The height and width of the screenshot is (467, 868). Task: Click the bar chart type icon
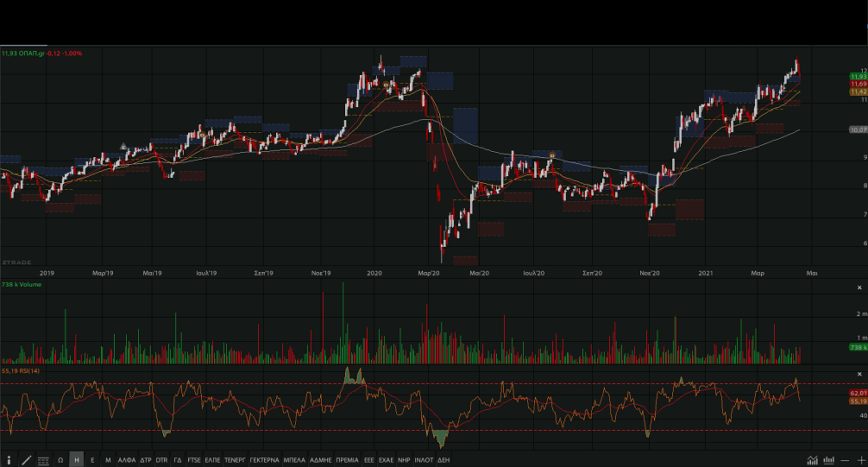[x=829, y=460]
